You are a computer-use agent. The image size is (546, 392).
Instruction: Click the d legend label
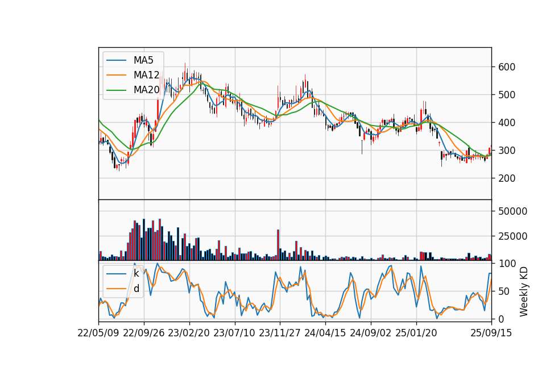136,289
